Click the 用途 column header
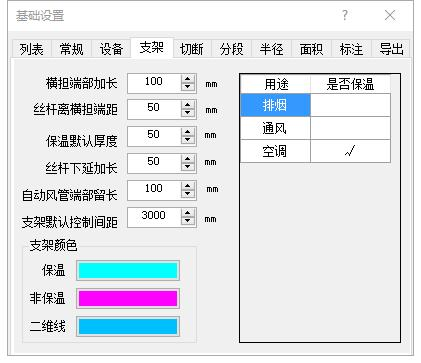The width and height of the screenshot is (421, 363). tap(275, 84)
